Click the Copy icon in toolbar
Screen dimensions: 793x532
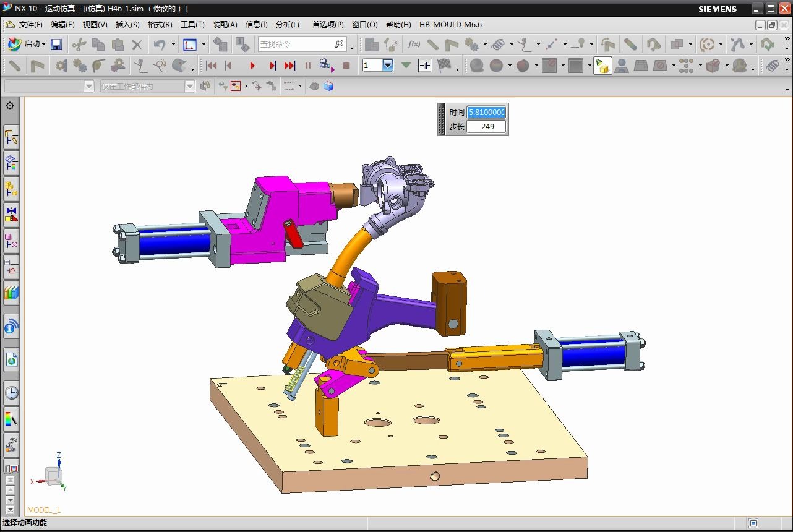point(98,45)
